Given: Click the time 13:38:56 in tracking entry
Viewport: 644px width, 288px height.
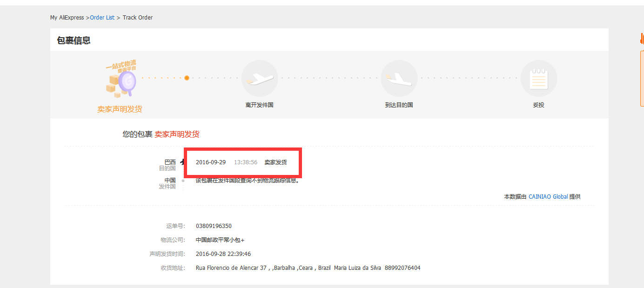Looking at the screenshot, I should tap(246, 162).
